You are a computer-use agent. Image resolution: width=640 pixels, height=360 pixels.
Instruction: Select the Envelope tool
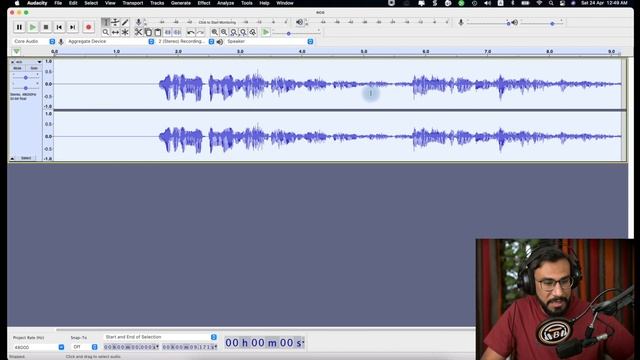116,22
